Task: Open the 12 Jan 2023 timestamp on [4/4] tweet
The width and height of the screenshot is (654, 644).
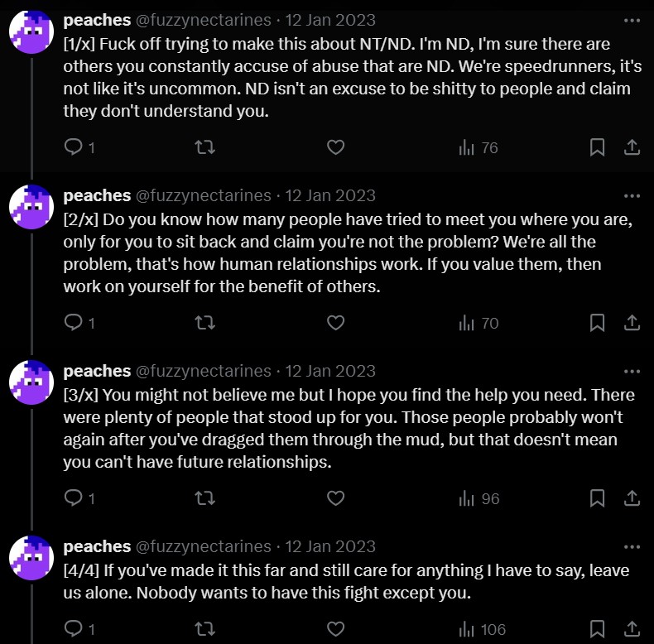Action: coord(330,546)
